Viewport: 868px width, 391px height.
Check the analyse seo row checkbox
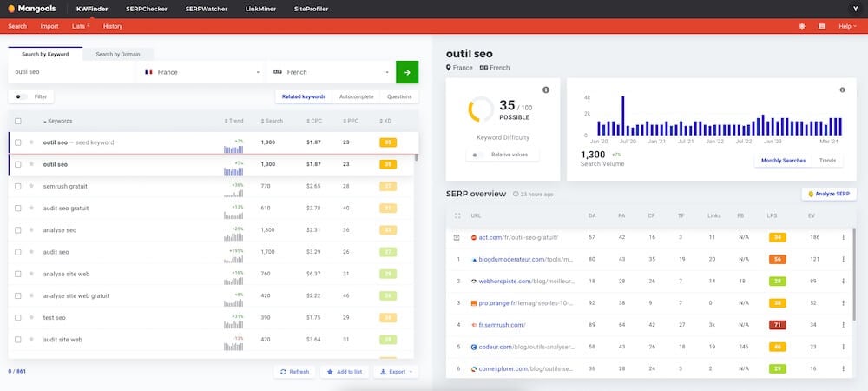tap(18, 230)
